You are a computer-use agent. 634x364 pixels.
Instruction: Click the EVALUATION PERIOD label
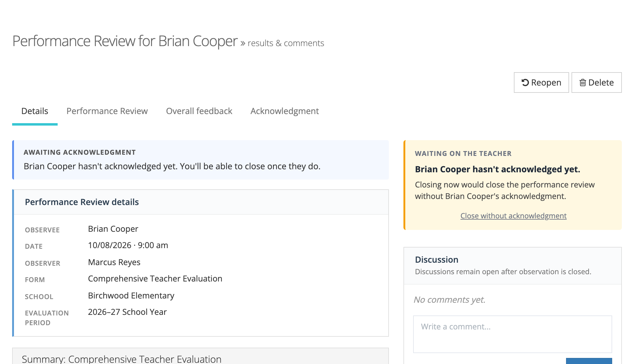click(47, 318)
